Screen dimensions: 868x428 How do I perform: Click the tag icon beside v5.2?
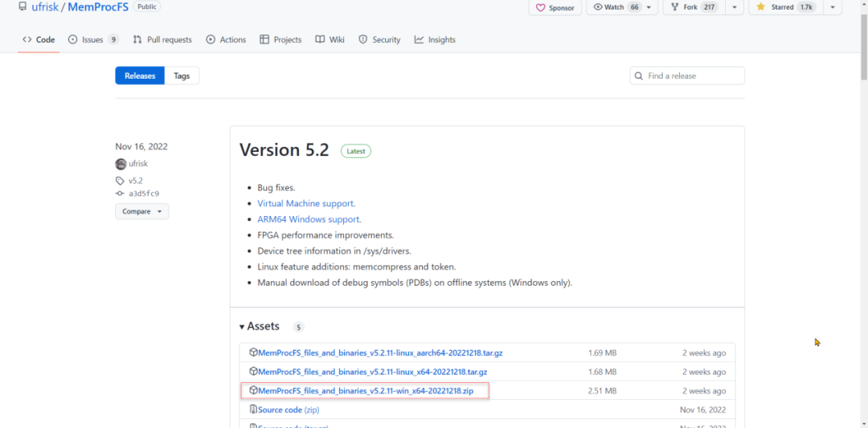[120, 180]
